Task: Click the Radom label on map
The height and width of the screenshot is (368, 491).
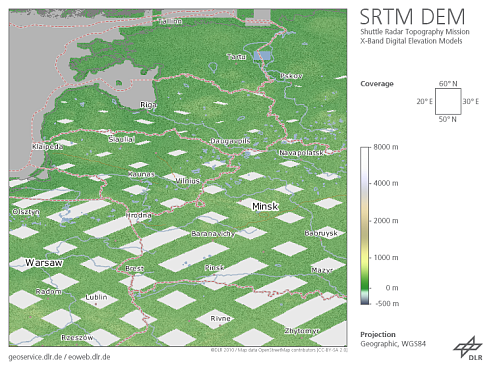Action: [49, 292]
